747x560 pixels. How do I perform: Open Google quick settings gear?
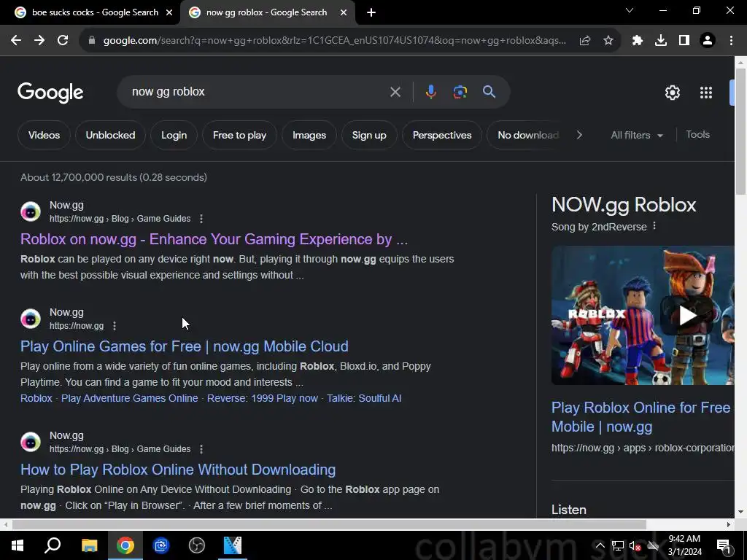pyautogui.click(x=672, y=93)
